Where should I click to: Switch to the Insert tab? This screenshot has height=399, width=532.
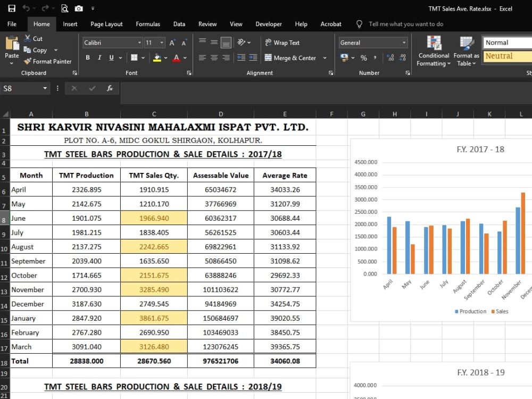(70, 24)
